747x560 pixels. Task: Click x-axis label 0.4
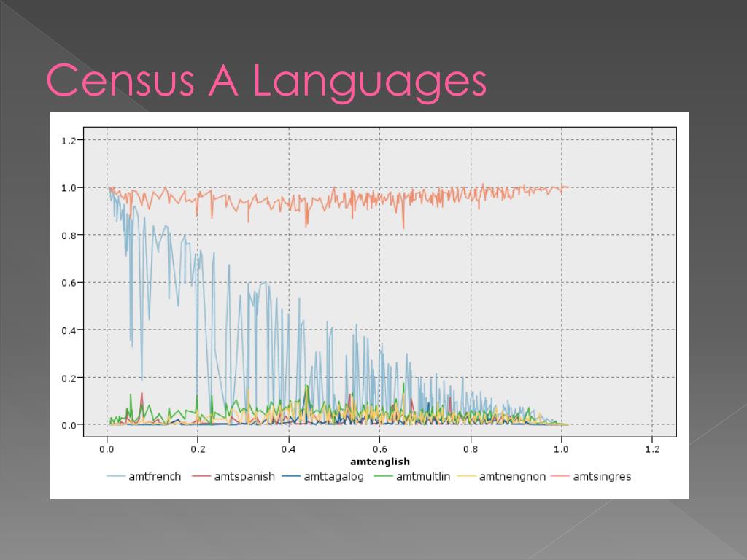click(289, 449)
